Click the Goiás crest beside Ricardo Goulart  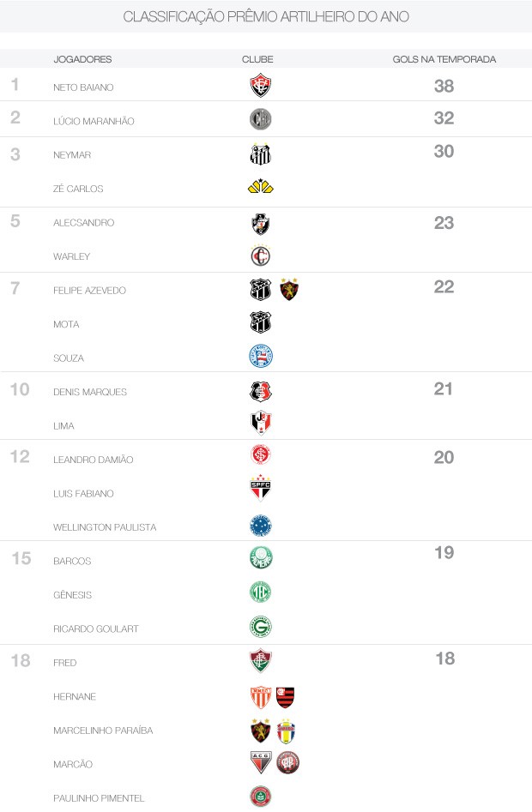[x=260, y=628]
